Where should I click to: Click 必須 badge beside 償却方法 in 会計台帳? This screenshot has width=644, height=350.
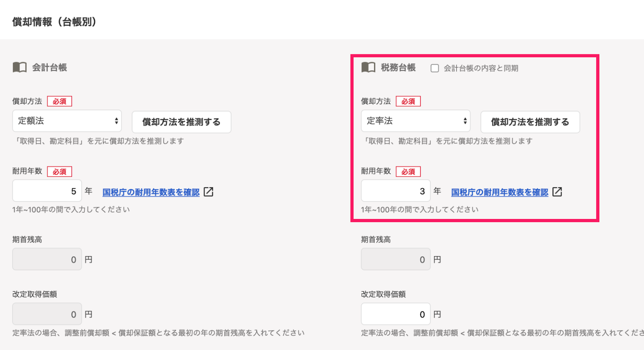coord(60,101)
